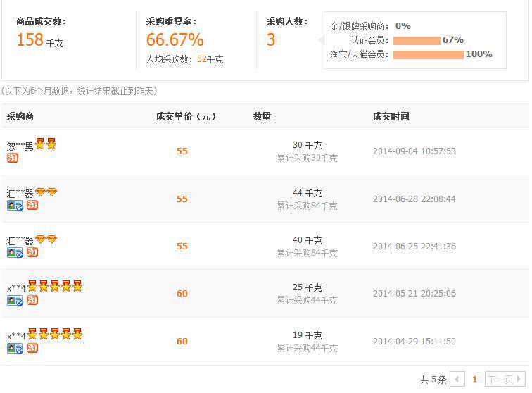Click the 158 千克 transaction total
532x393 pixels.
click(39, 39)
